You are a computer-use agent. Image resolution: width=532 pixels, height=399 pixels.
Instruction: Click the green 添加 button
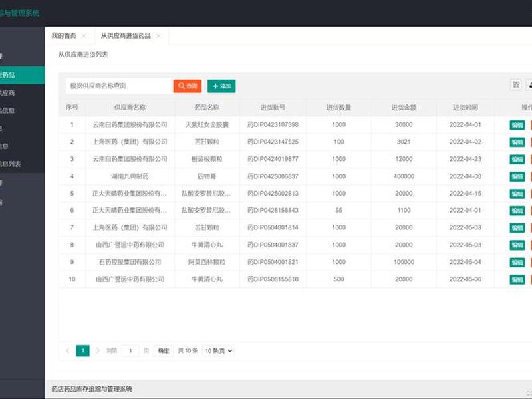pyautogui.click(x=221, y=86)
